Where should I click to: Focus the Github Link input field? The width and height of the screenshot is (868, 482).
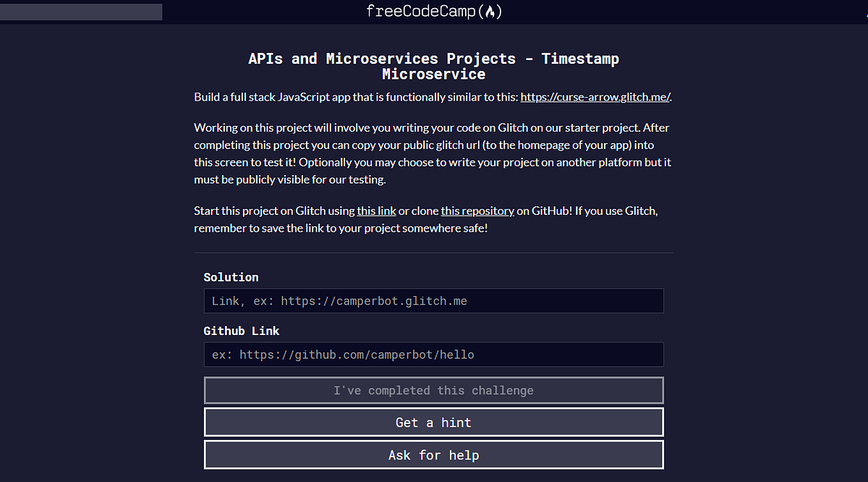pyautogui.click(x=433, y=355)
